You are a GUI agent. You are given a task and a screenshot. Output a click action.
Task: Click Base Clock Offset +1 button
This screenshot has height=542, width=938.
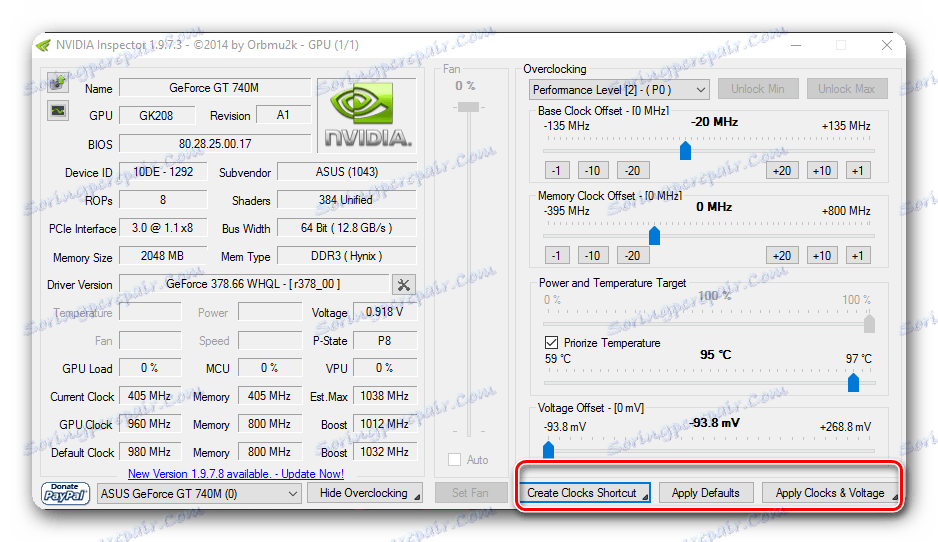858,170
